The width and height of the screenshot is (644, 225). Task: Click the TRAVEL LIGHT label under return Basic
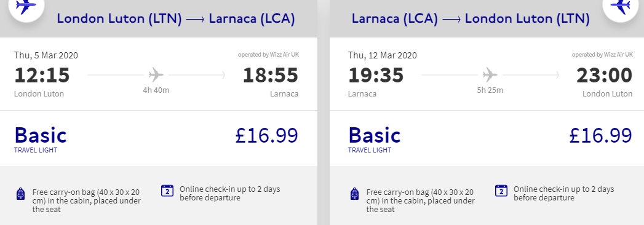[x=370, y=150]
